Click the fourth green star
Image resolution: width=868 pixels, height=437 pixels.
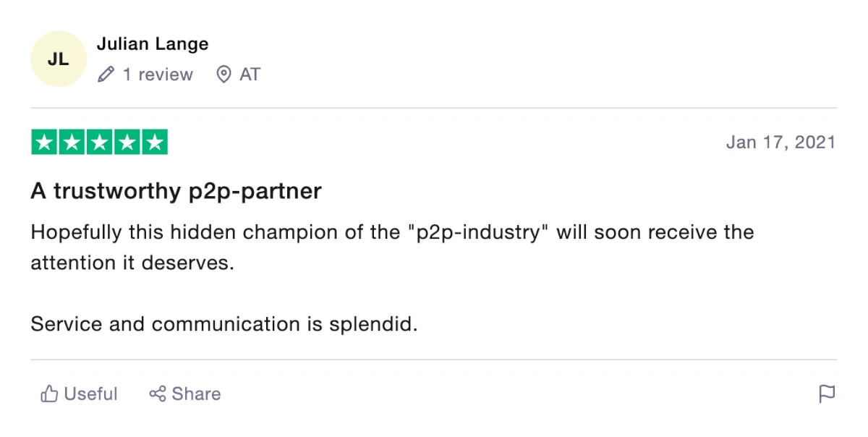pos(127,143)
